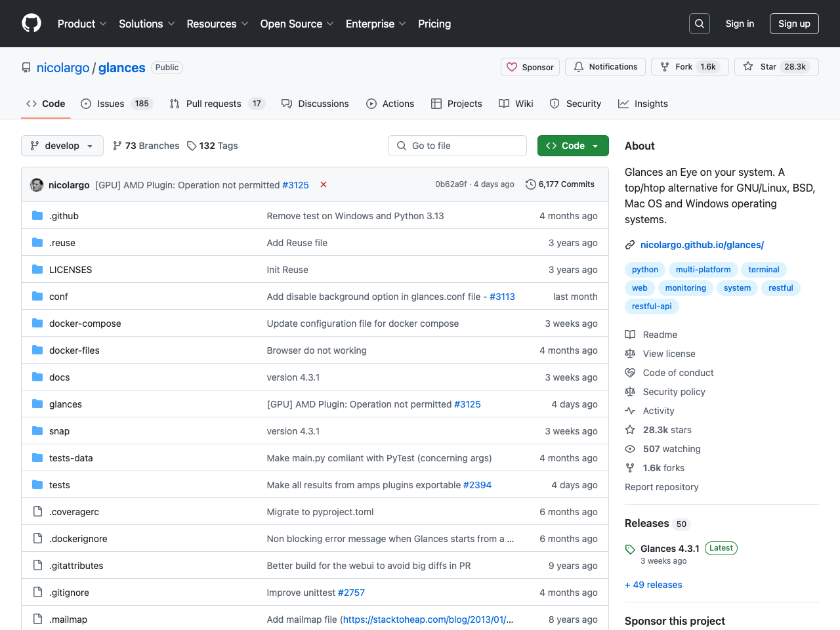This screenshot has width=840, height=630.
Task: Click nicolargo's avatar image
Action: click(37, 185)
